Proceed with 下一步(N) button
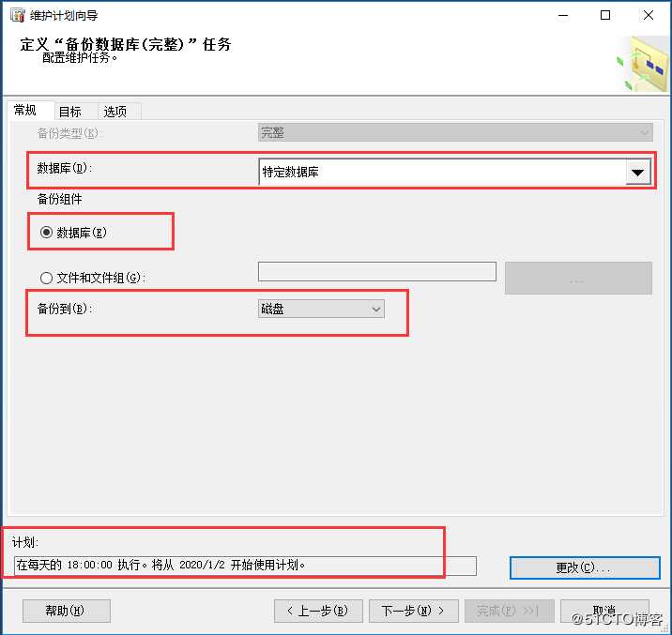 coord(414,611)
